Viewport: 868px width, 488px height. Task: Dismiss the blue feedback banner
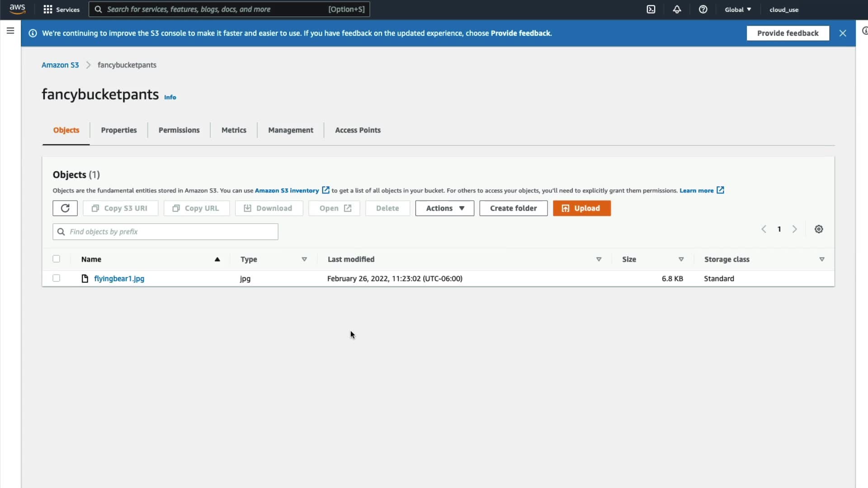pos(843,33)
